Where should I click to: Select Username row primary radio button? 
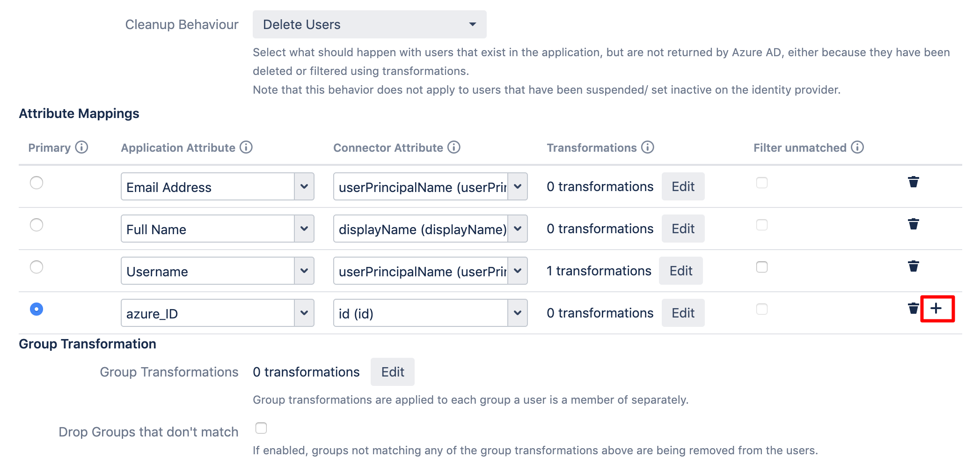tap(37, 267)
